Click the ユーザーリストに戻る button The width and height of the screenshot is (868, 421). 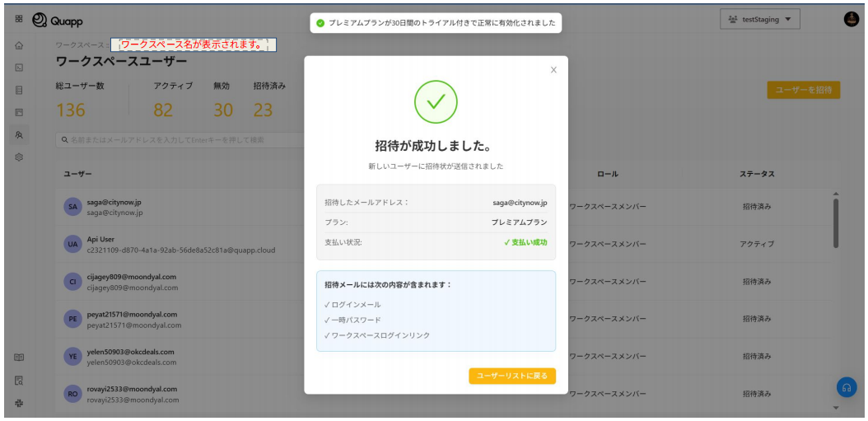pos(512,376)
